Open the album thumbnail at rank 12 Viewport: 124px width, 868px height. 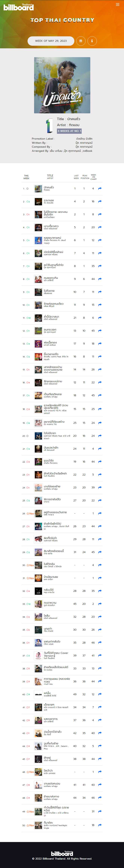click(x=38, y=331)
